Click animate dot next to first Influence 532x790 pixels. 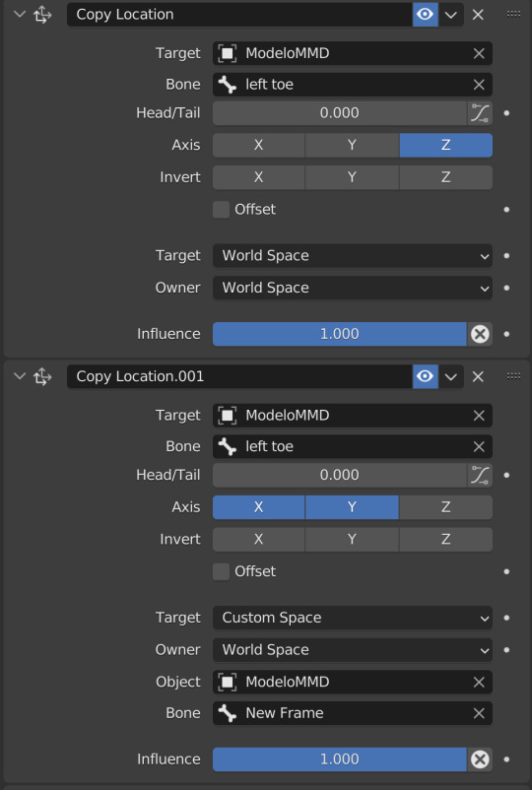tap(506, 334)
